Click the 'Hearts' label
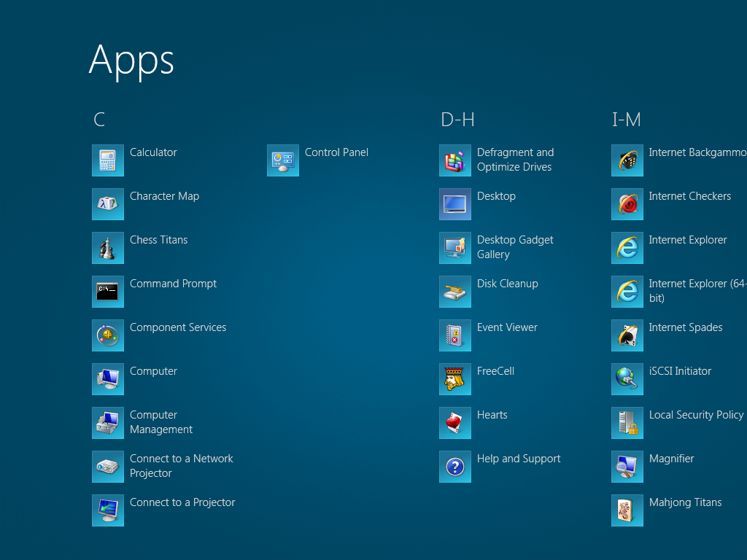747x560 pixels. tap(492, 415)
